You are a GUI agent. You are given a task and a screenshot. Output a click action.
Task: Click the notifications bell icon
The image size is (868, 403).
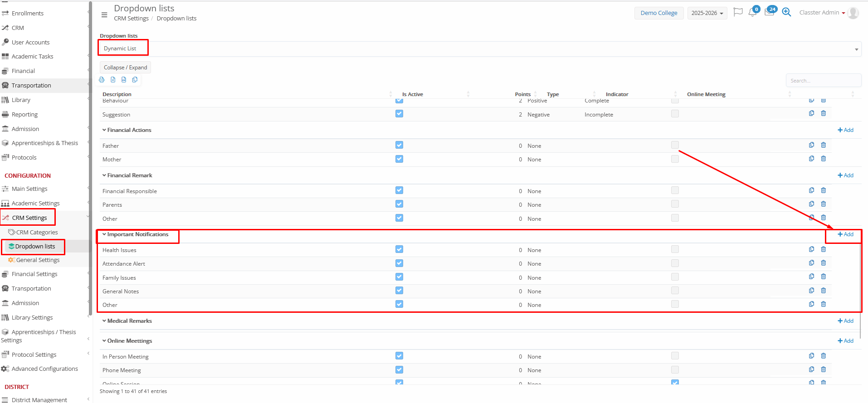click(x=752, y=13)
